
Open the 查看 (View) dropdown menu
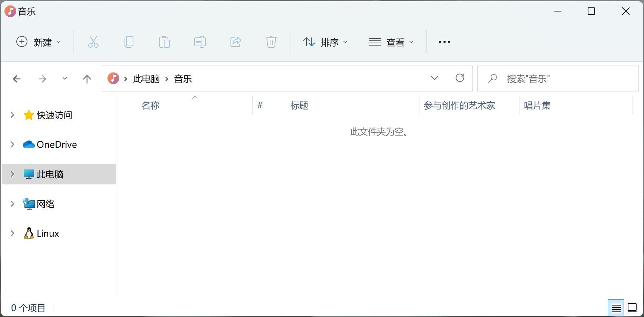(391, 42)
